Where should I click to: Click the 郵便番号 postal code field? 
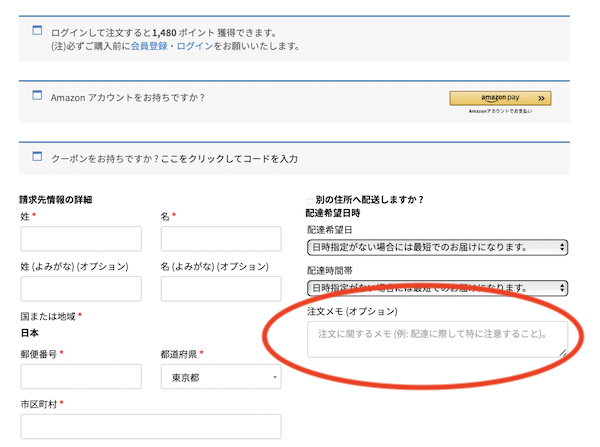tap(80, 377)
